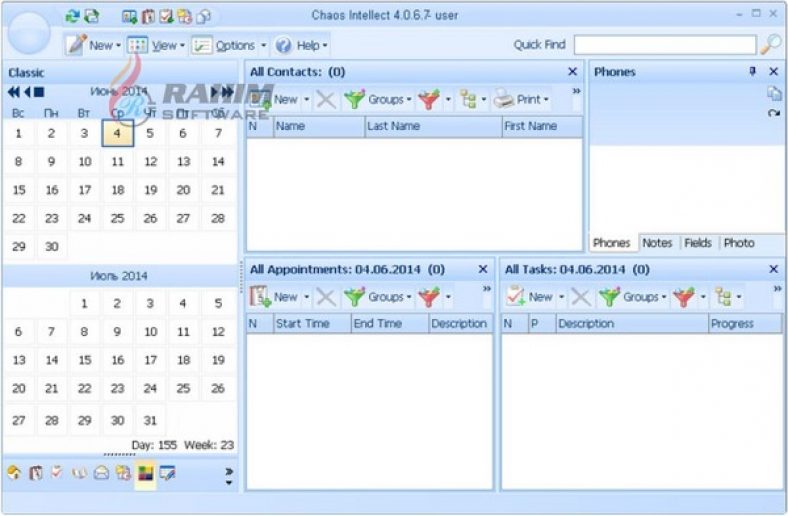Click the red filter funnel in Appointments toolbar

click(429, 297)
